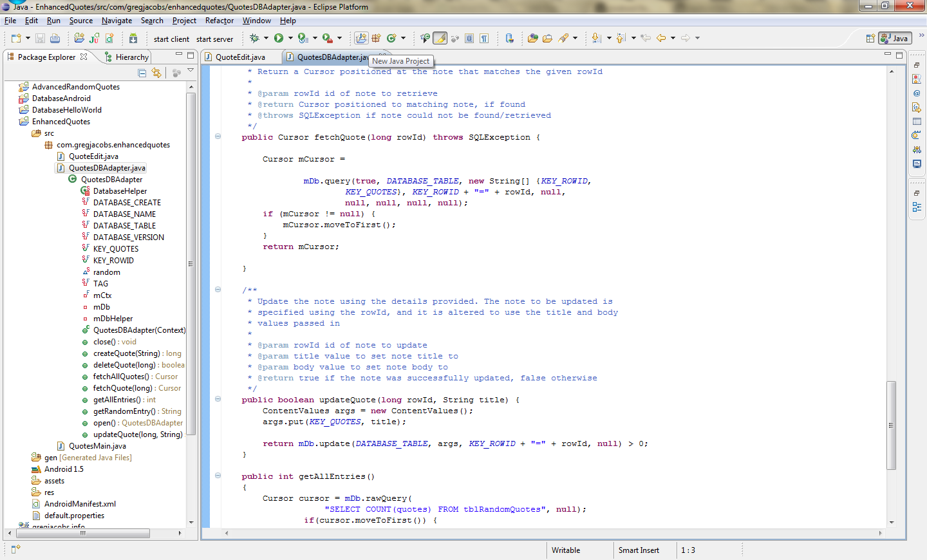927x560 pixels.
Task: Open the Run button dropdown arrow
Action: [290, 39]
